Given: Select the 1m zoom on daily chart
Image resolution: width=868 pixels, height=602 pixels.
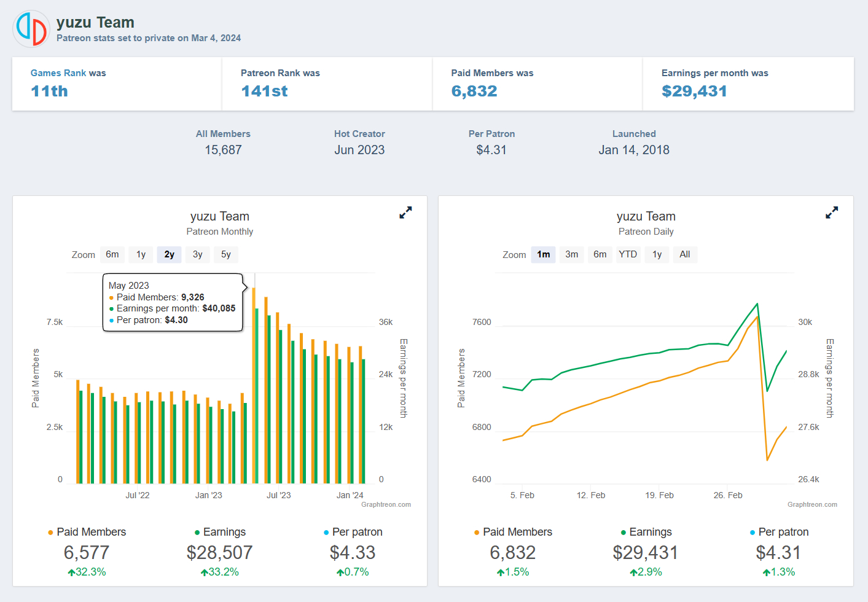Looking at the screenshot, I should pyautogui.click(x=544, y=254).
